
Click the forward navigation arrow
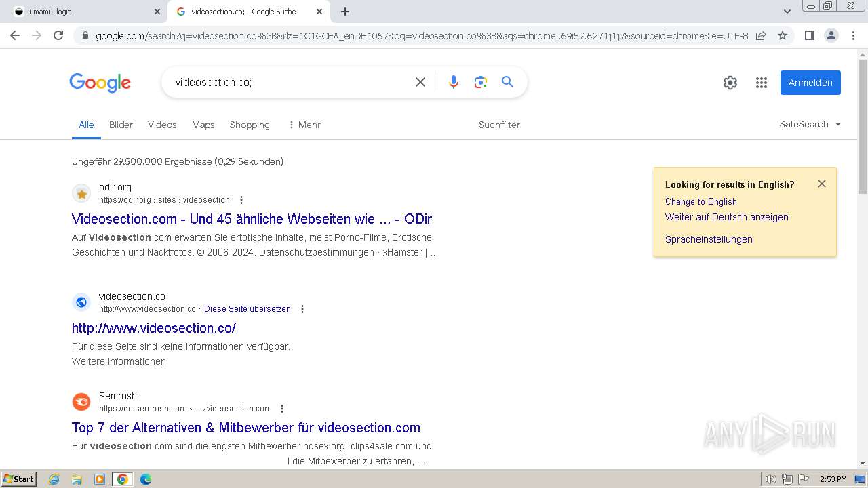pos(37,35)
